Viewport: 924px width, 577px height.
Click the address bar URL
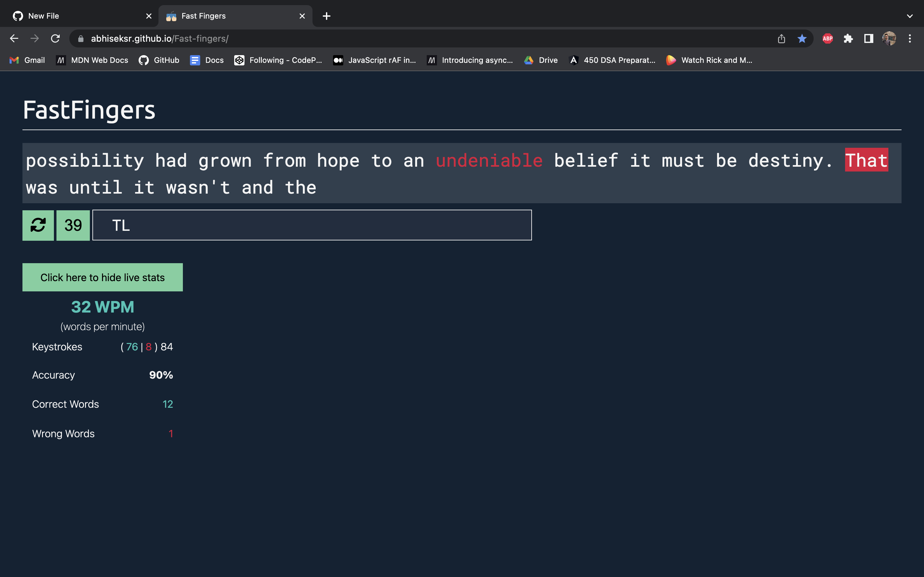[x=159, y=38]
